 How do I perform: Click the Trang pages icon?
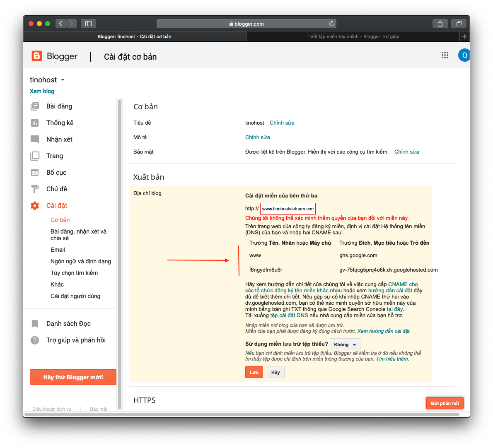(x=35, y=156)
